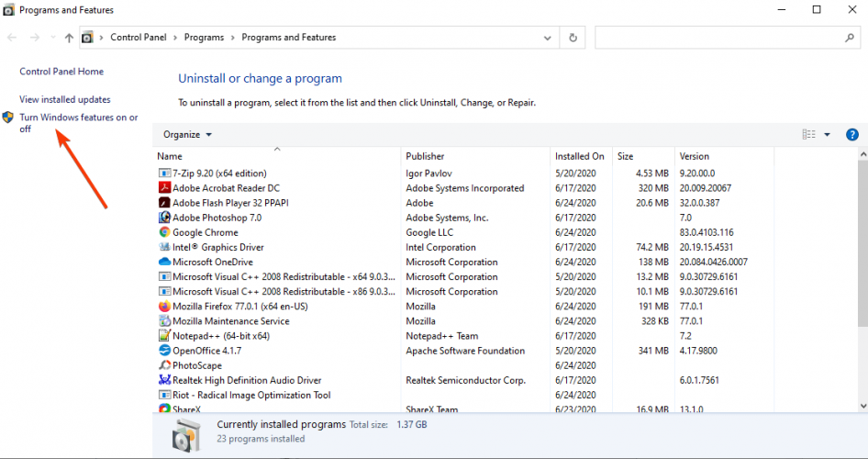The height and width of the screenshot is (459, 868).
Task: Select the Igor Pavlov publisher cell
Action: pos(429,174)
